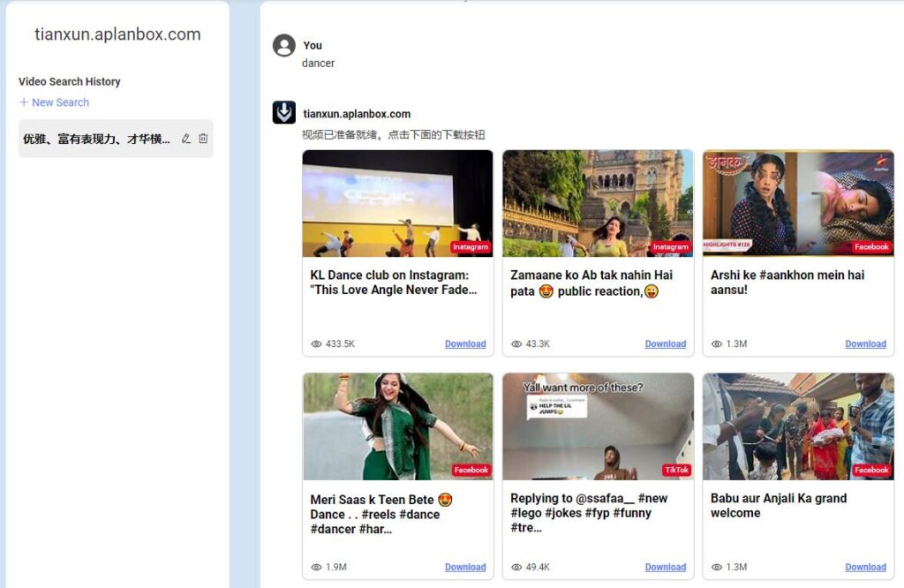Click the tianxun.aplanbox.com responder name

pyautogui.click(x=357, y=114)
